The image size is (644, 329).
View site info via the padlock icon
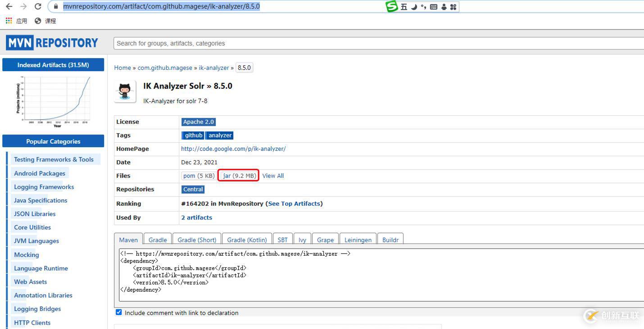[56, 6]
